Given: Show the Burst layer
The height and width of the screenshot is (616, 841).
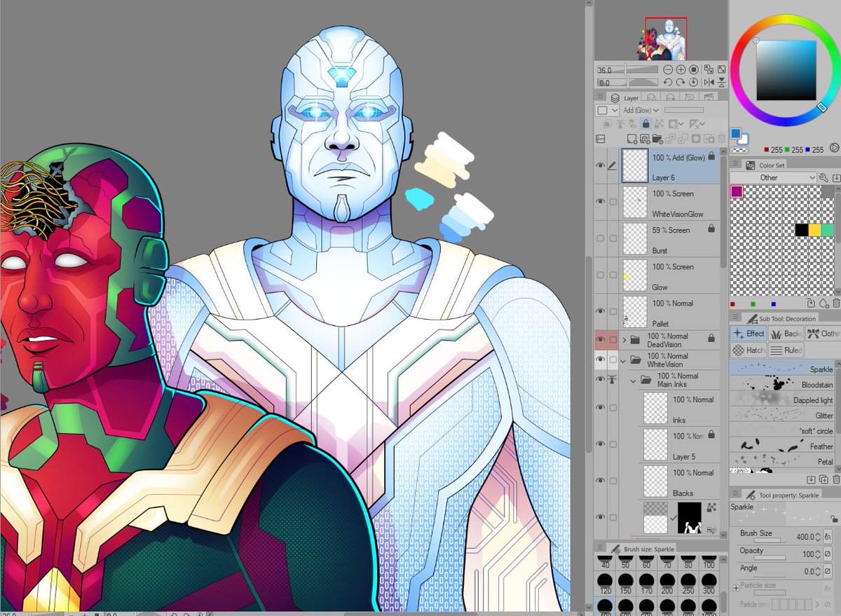Looking at the screenshot, I should [600, 238].
